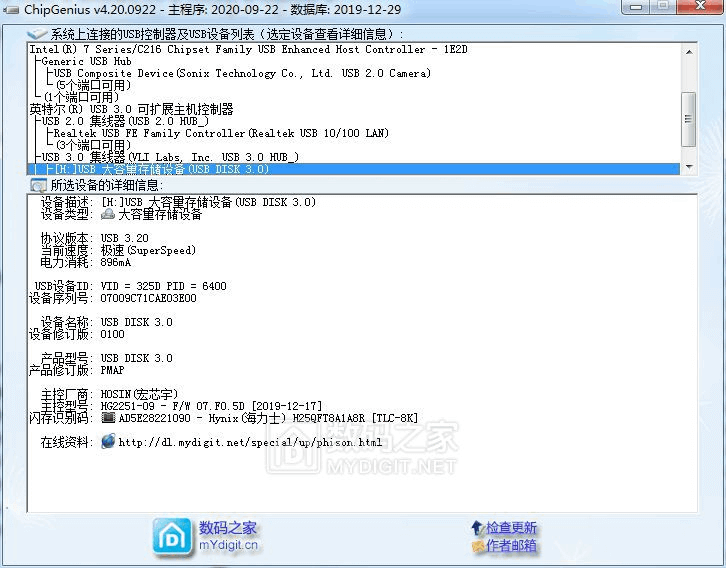Select the (5个端口可用) row
Image resolution: width=726 pixels, height=568 pixels.
tap(93, 85)
